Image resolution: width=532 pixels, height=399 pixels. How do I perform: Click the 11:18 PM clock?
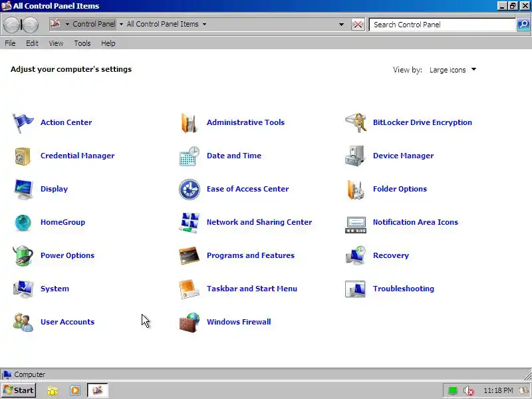point(498,390)
